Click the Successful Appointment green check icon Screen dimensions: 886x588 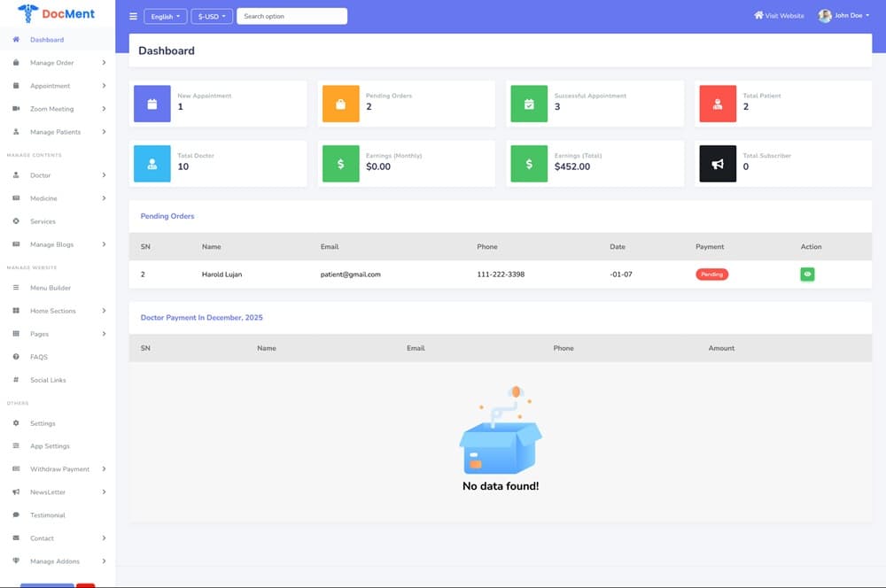point(529,104)
